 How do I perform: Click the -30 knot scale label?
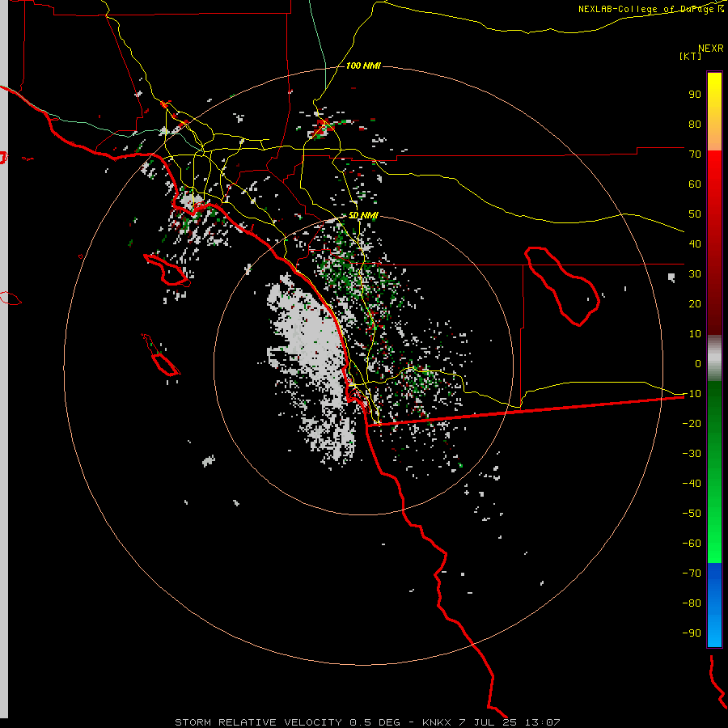692,454
